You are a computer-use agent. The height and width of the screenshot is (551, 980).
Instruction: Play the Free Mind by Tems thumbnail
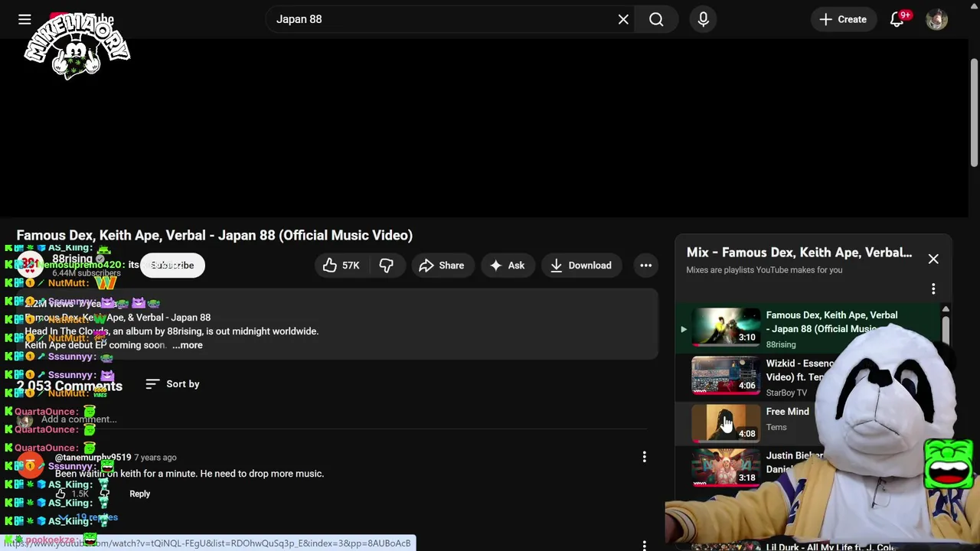726,424
